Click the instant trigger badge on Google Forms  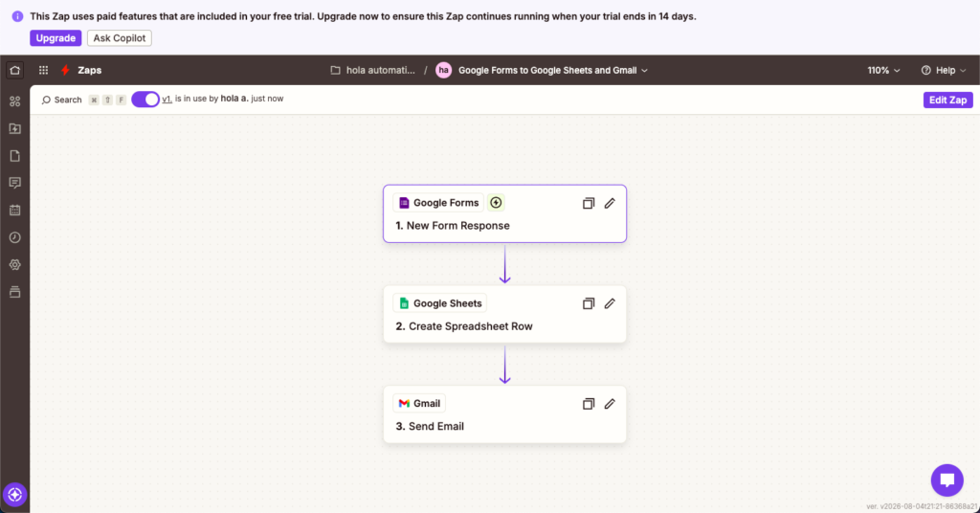coord(496,203)
